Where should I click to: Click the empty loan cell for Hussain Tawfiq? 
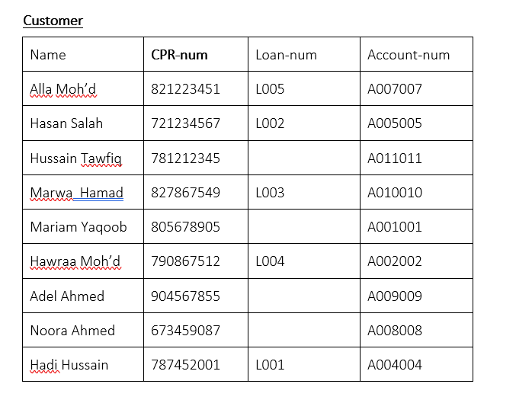click(304, 158)
